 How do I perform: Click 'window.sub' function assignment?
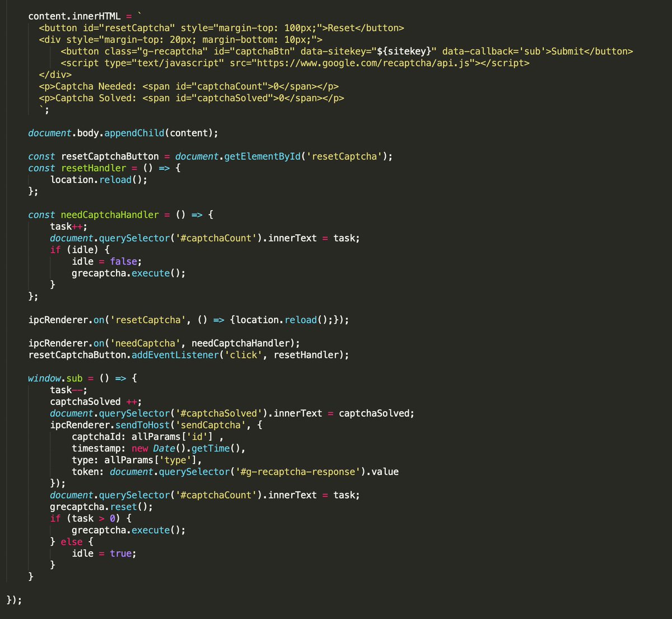coord(83,378)
